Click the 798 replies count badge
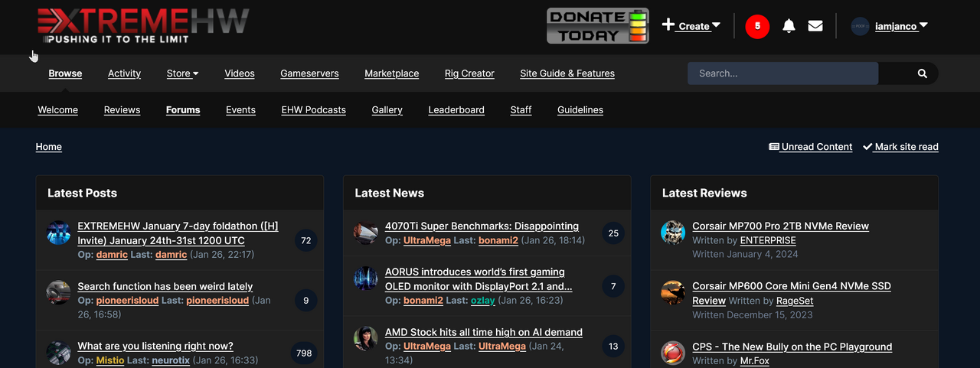Viewport: 980px width, 368px height. 304,353
